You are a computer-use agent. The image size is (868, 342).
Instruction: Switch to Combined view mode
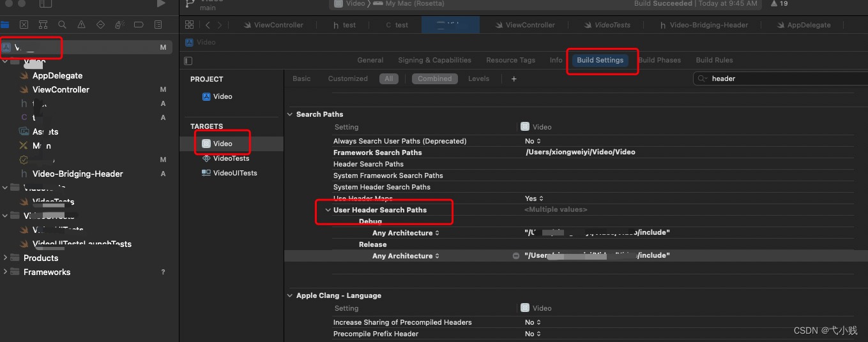(435, 78)
